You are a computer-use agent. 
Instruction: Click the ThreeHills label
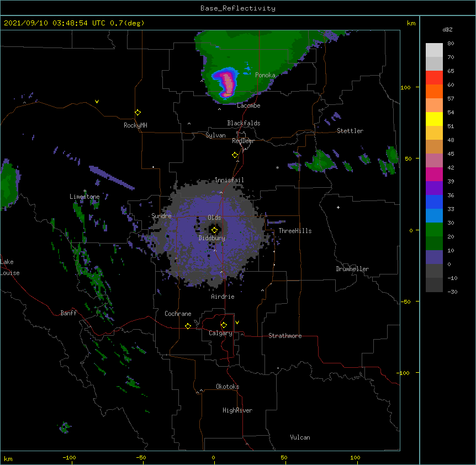tap(295, 231)
